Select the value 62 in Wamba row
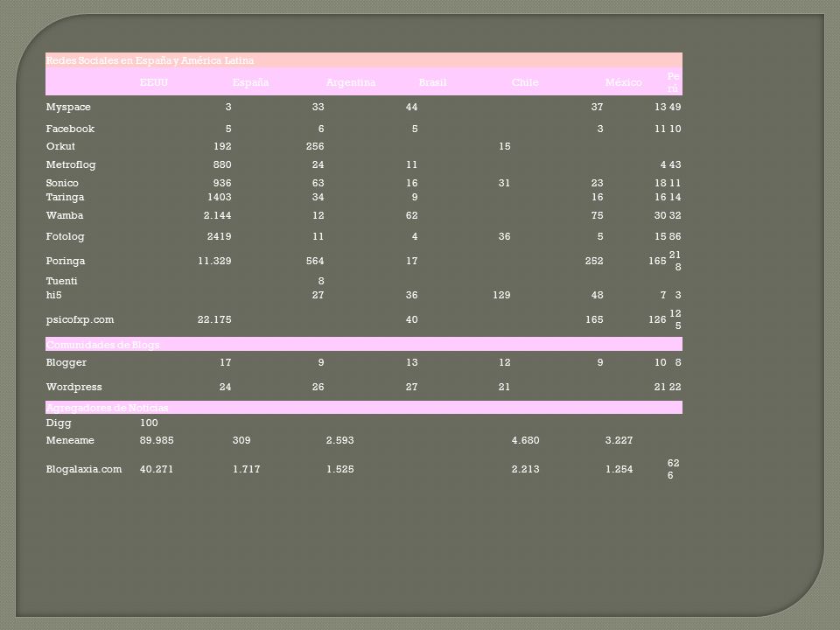Image resolution: width=840 pixels, height=630 pixels. point(411,215)
